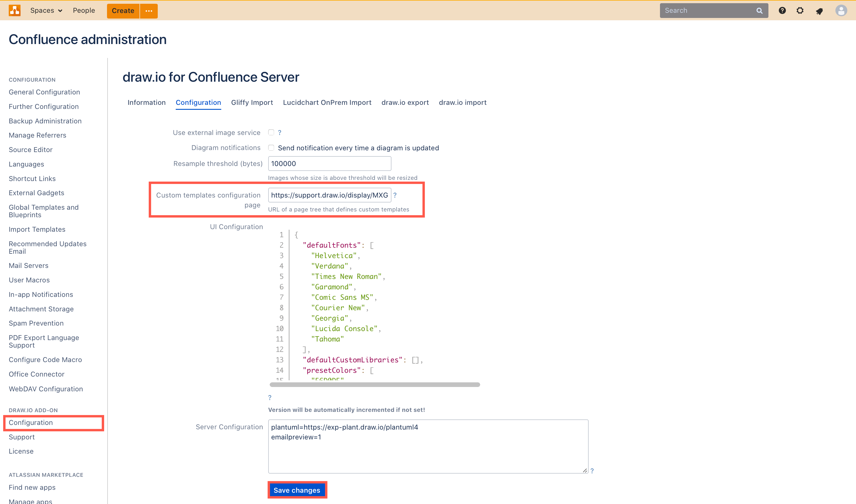The width and height of the screenshot is (856, 504).
Task: Click the Atlassian logo icon
Action: 14,10
